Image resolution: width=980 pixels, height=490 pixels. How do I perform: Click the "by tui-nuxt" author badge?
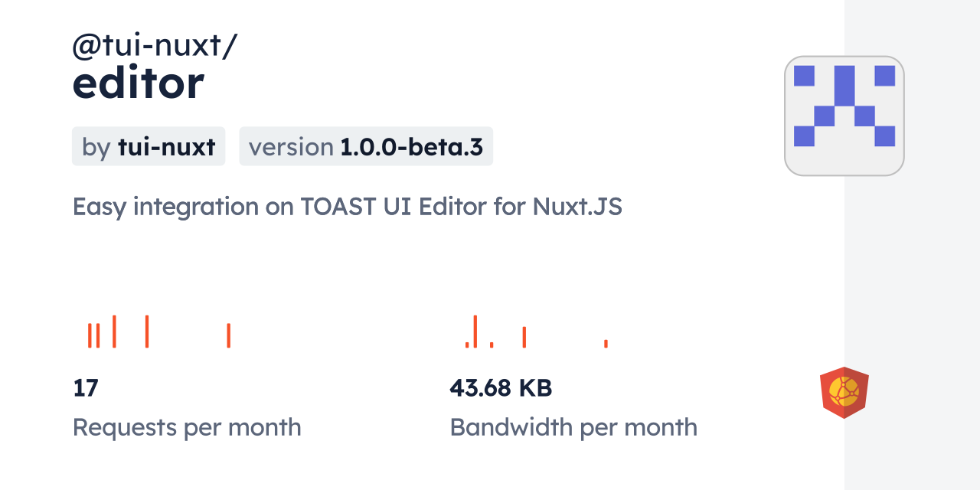point(149,146)
